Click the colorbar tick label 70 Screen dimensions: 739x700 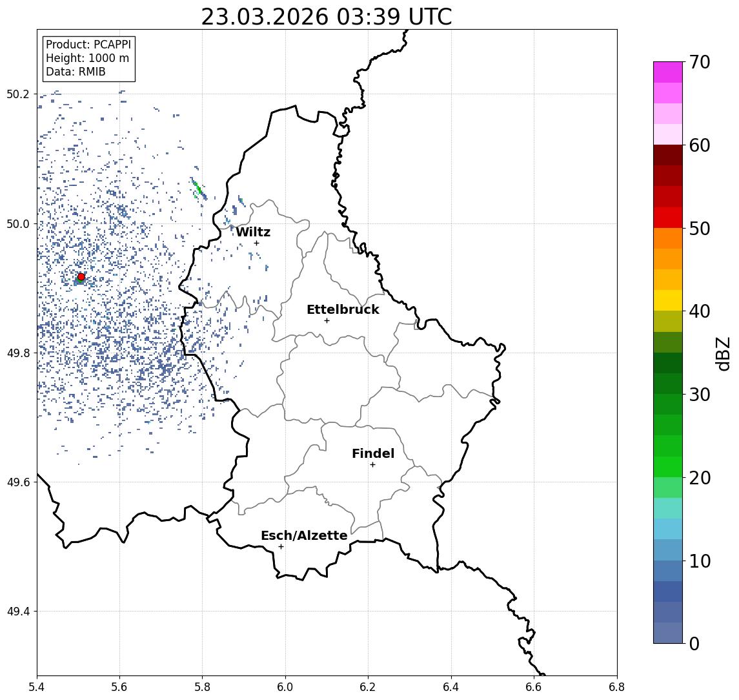tap(700, 62)
